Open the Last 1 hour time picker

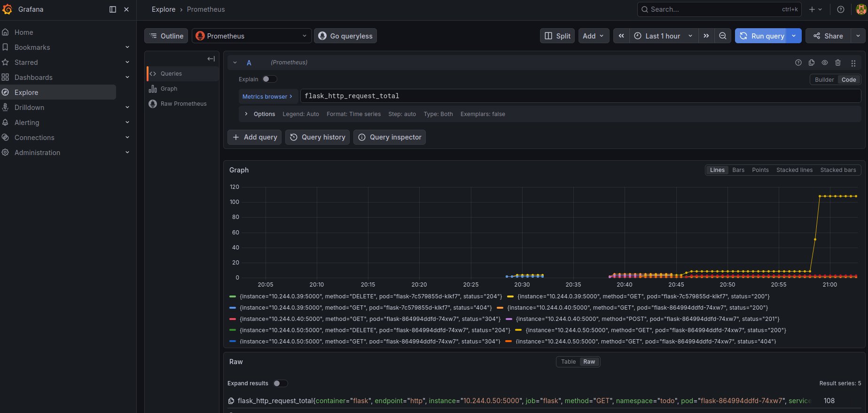pyautogui.click(x=663, y=36)
